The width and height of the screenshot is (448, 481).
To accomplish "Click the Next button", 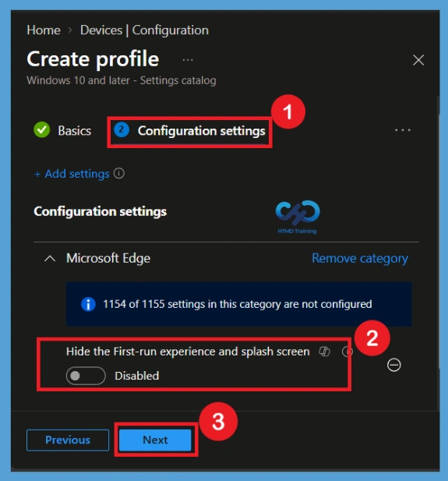I will (155, 440).
